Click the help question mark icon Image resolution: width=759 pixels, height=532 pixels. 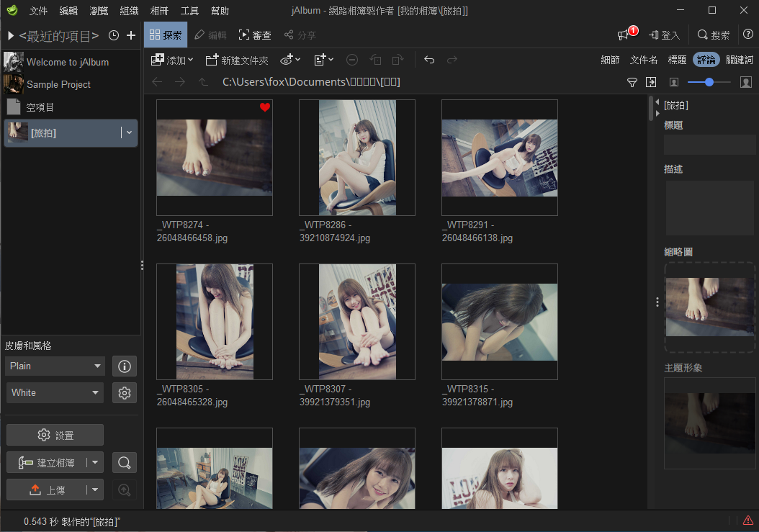click(x=748, y=35)
